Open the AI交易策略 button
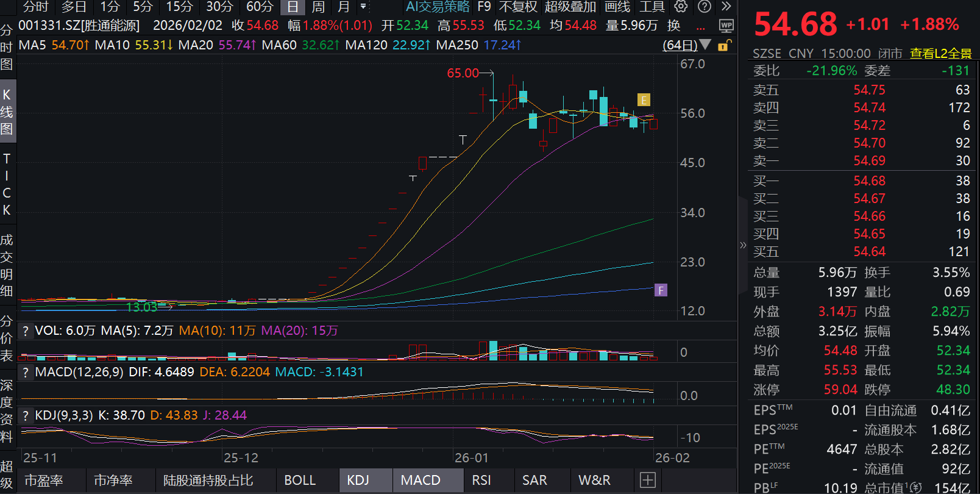Screen dimensions: 980x494 pos(438,7)
